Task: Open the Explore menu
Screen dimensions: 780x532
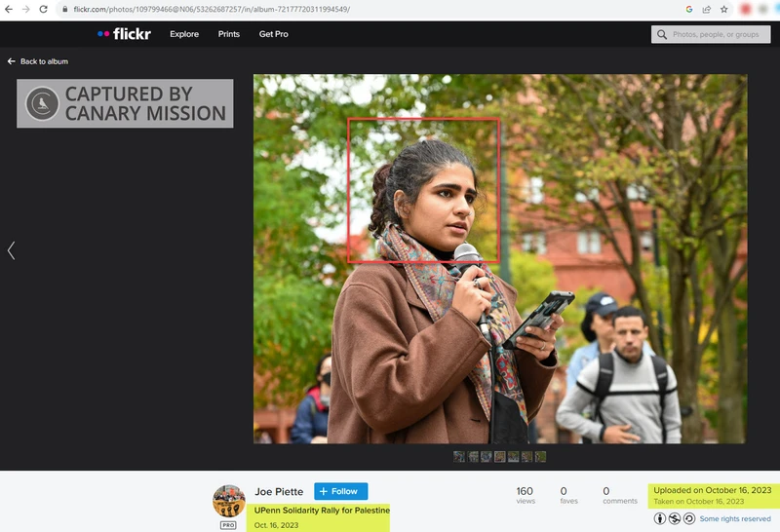Action: click(x=184, y=34)
